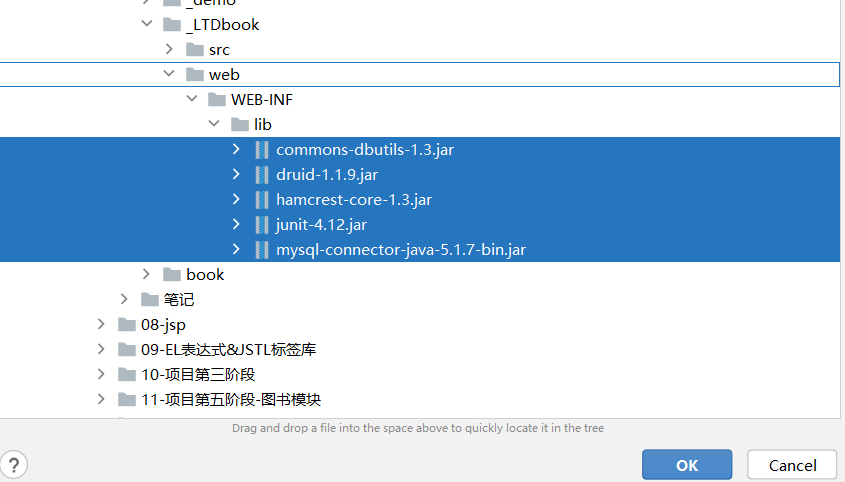Image resolution: width=845 pixels, height=482 pixels.
Task: Collapse the _LTDbook folder
Action: (x=147, y=24)
